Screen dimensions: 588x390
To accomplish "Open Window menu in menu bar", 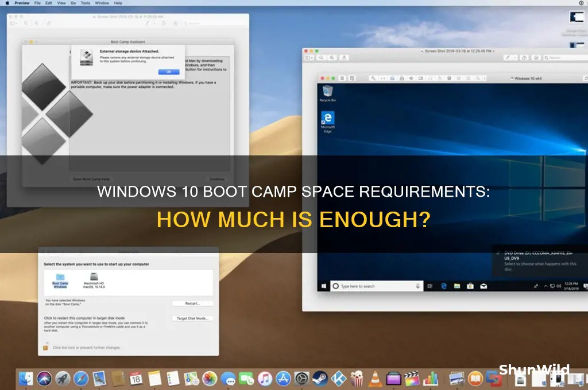I will click(x=102, y=3).
